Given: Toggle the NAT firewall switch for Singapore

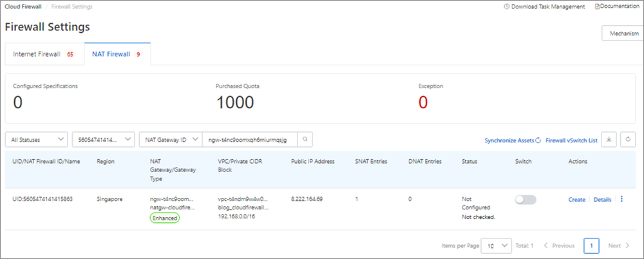Looking at the screenshot, I should coord(526,199).
